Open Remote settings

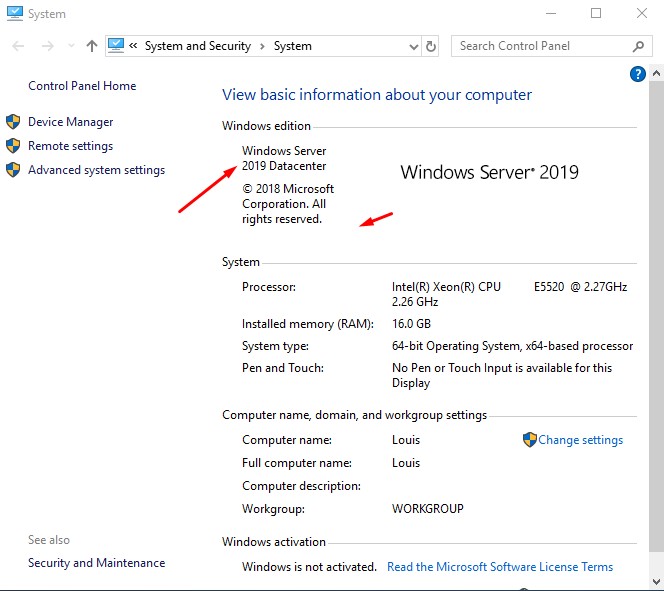pos(70,146)
